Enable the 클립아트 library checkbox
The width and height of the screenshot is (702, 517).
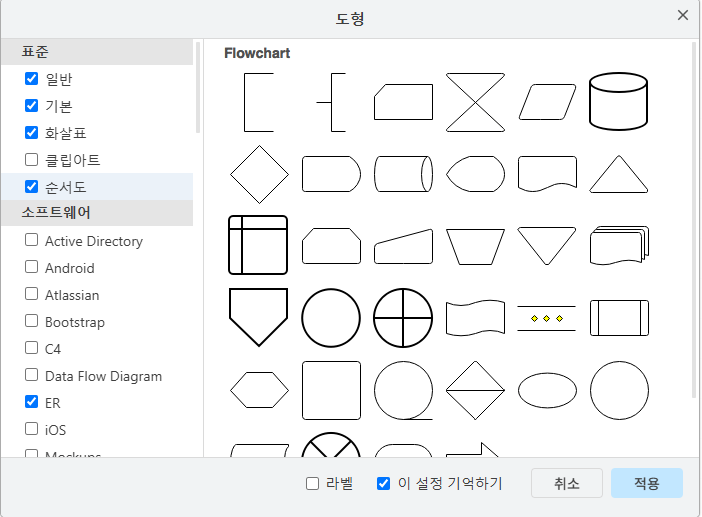coord(31,159)
